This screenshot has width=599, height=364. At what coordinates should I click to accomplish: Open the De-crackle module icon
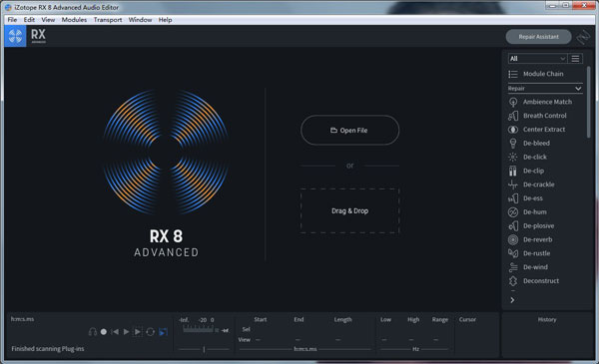(513, 184)
